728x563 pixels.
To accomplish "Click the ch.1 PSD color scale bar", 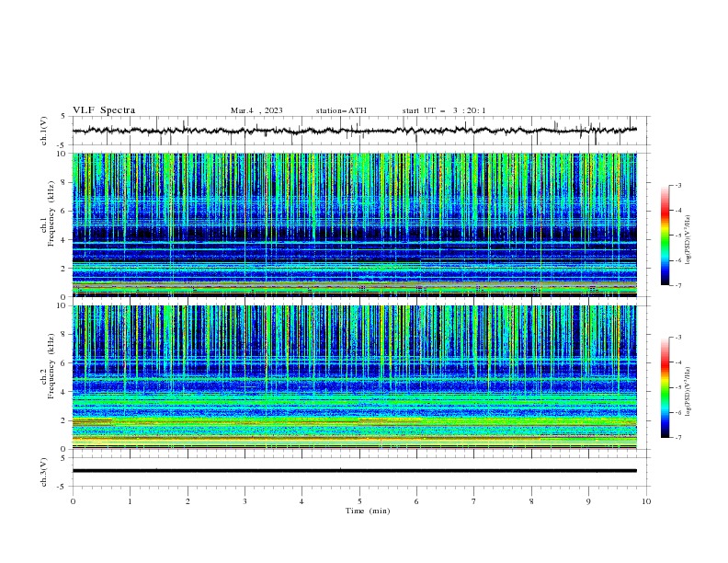I will point(665,236).
